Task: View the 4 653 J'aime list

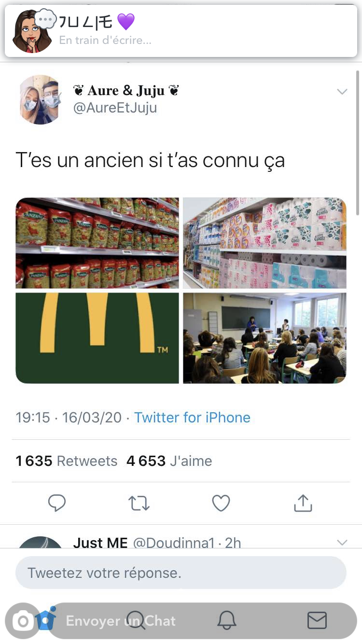Action: click(x=169, y=461)
